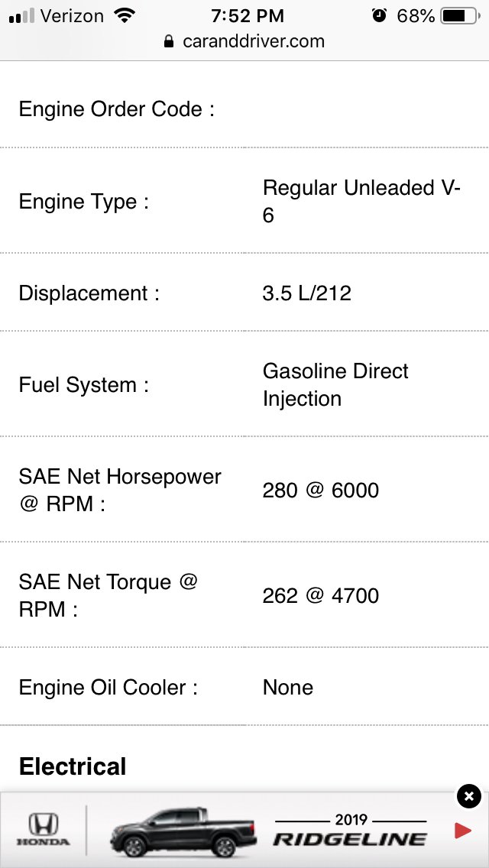The image size is (489, 868).
Task: Tap the Gasoline Direct Injection text
Action: pos(335,385)
